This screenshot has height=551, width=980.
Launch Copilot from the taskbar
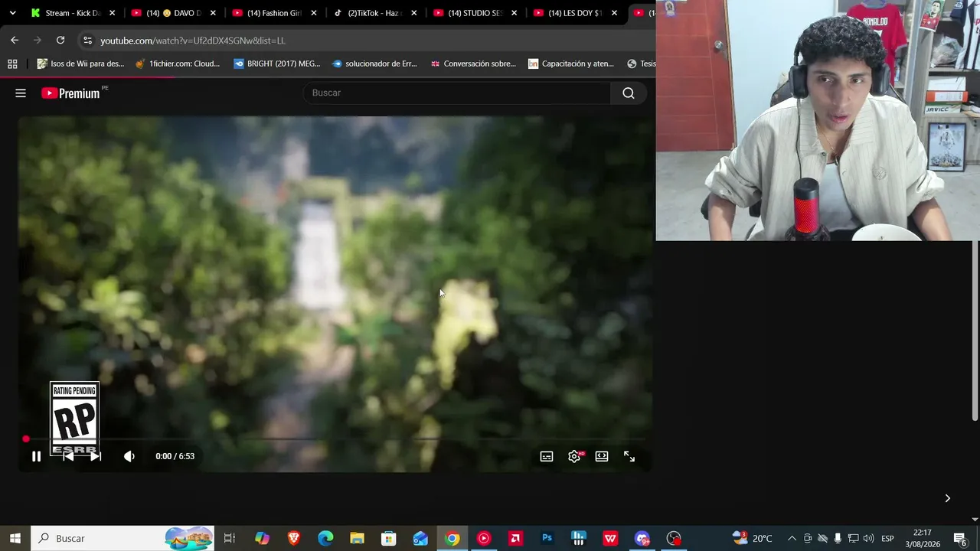[x=262, y=538]
